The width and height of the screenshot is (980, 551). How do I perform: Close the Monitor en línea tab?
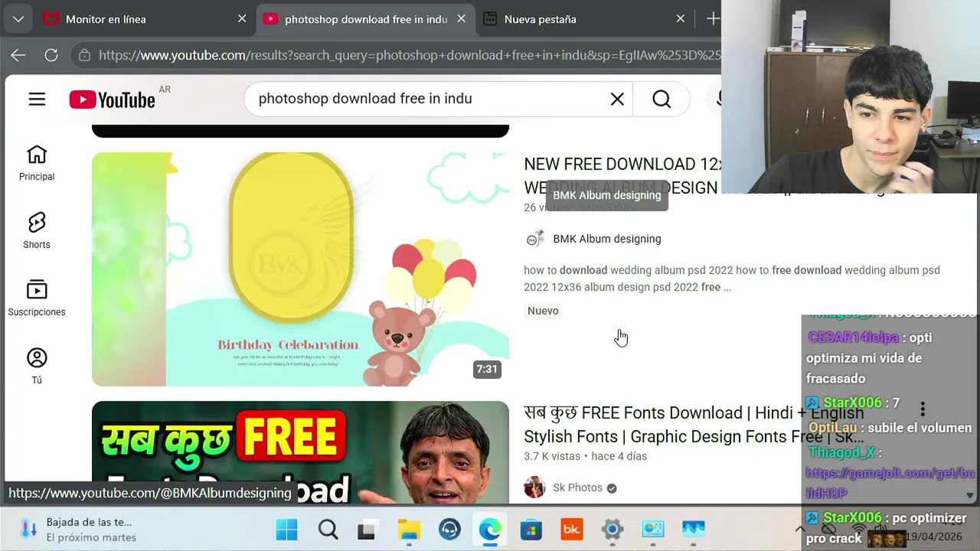point(242,19)
